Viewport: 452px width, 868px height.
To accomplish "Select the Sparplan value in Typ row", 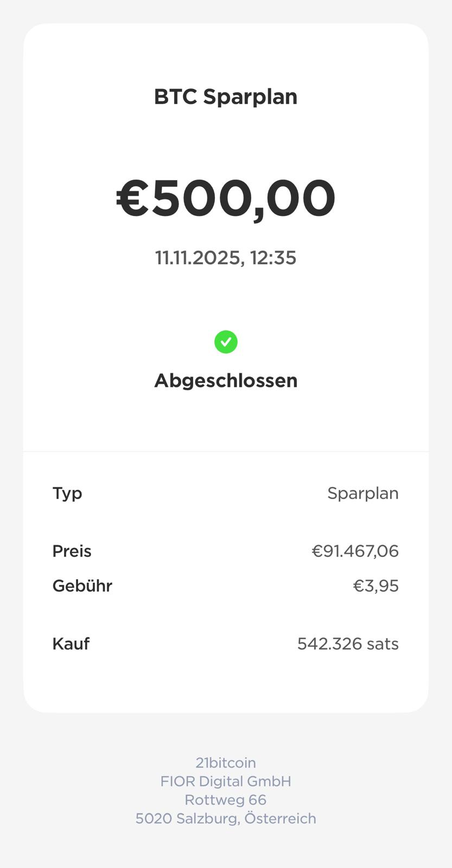I will (x=362, y=493).
